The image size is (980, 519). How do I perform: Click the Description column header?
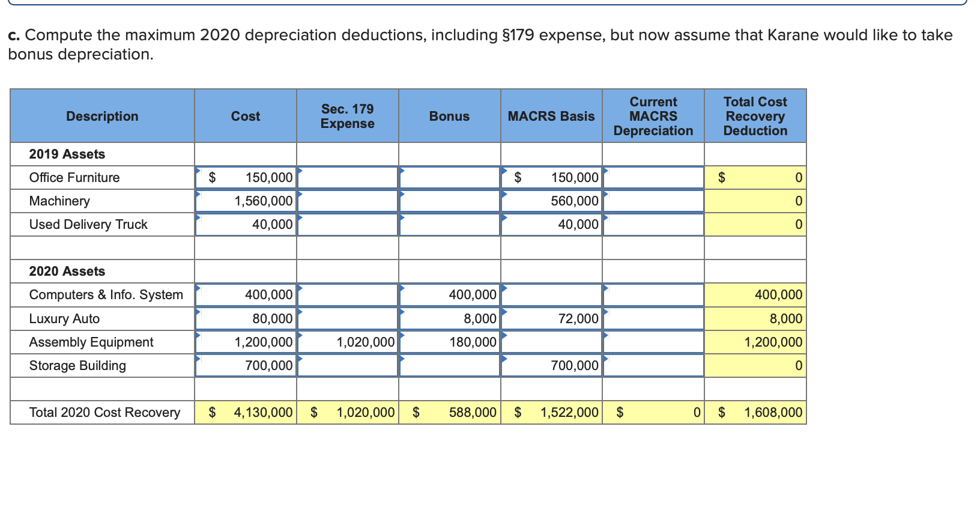tap(102, 116)
